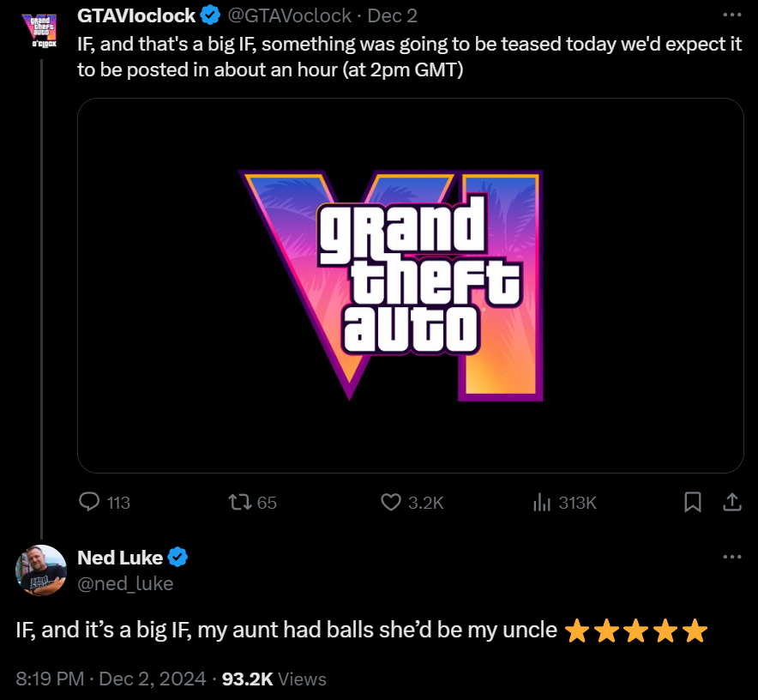Open the Grand Theft Auto VI image
758x700 pixels.
click(410, 285)
